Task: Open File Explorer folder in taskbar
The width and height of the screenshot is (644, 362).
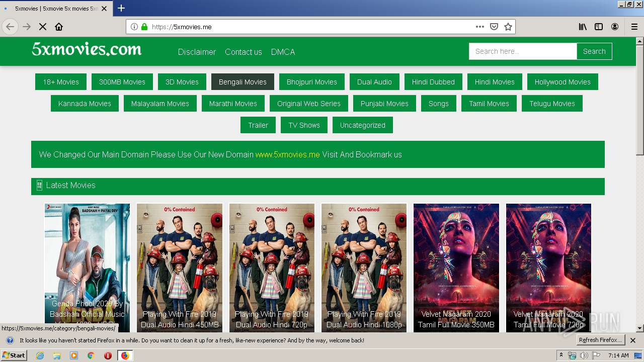Action: pyautogui.click(x=57, y=355)
